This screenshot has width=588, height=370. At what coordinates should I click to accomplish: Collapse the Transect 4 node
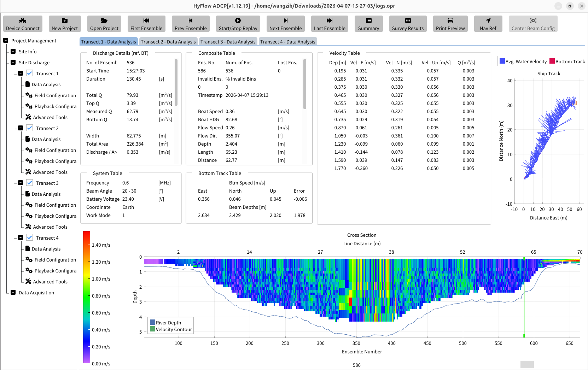(x=21, y=238)
